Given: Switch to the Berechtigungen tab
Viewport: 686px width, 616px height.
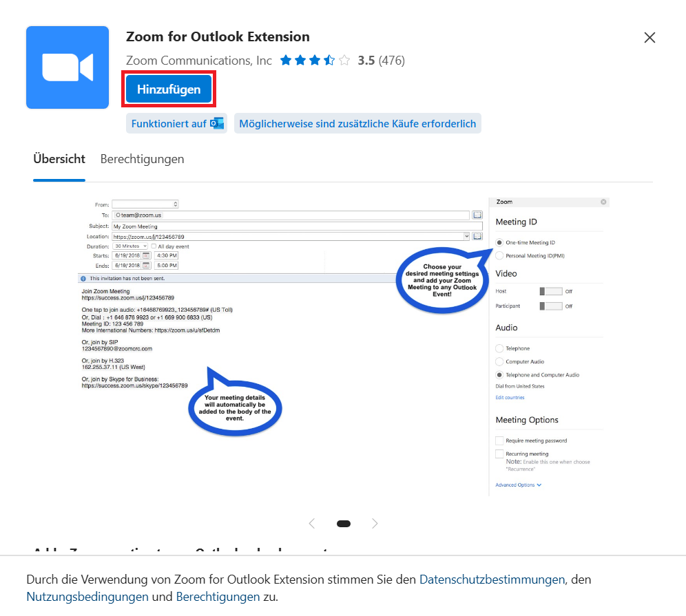Looking at the screenshot, I should pyautogui.click(x=142, y=159).
